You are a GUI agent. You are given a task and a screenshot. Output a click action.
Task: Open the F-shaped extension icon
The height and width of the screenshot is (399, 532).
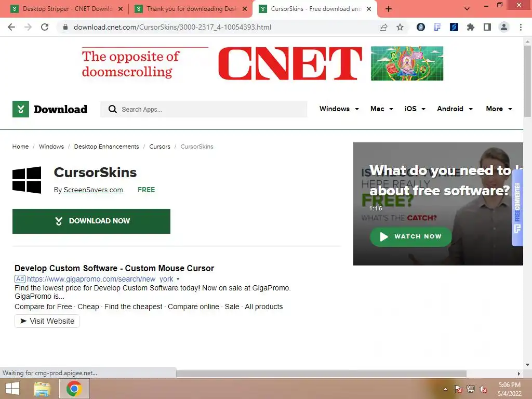pos(437,27)
